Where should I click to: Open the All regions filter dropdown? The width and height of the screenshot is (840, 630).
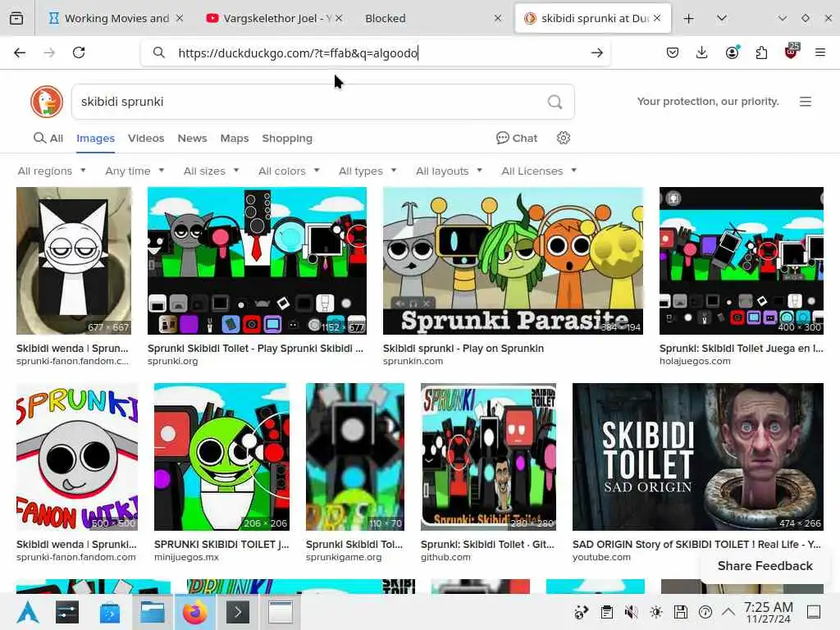coord(52,171)
